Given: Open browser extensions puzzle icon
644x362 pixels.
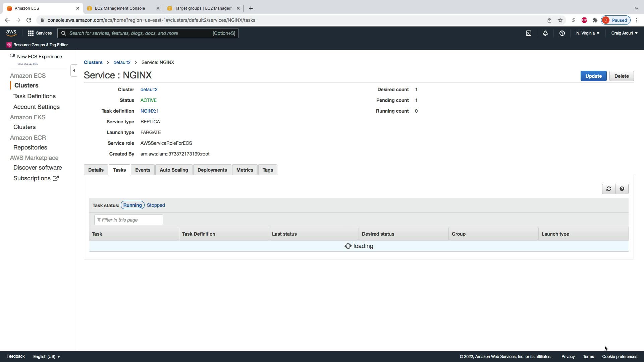Looking at the screenshot, I should click(595, 20).
